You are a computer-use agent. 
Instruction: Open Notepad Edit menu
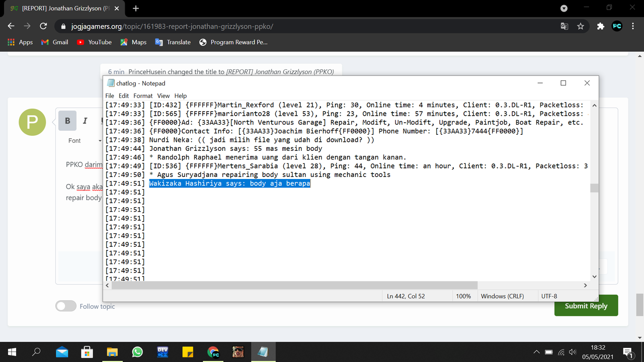coord(124,96)
